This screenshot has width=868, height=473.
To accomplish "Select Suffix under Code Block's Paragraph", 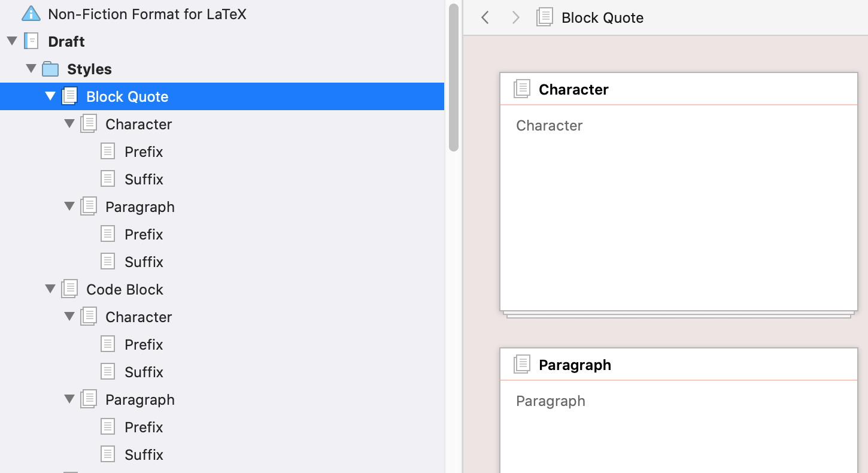I will (x=144, y=454).
